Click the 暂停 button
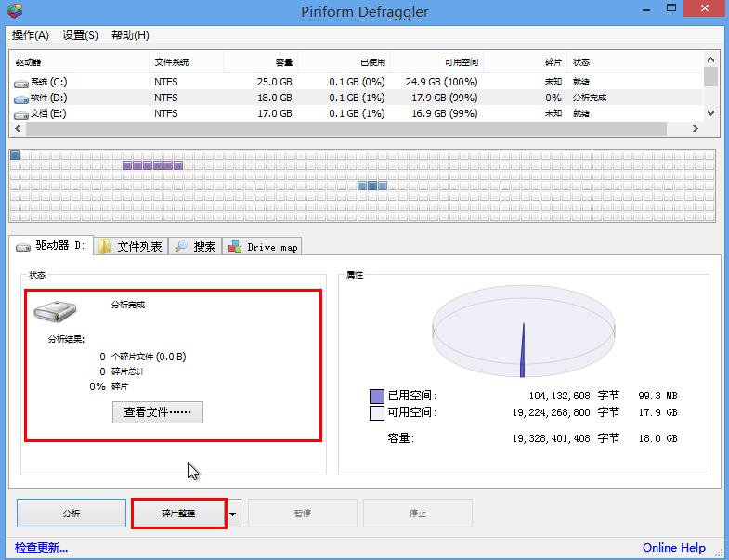 302,513
